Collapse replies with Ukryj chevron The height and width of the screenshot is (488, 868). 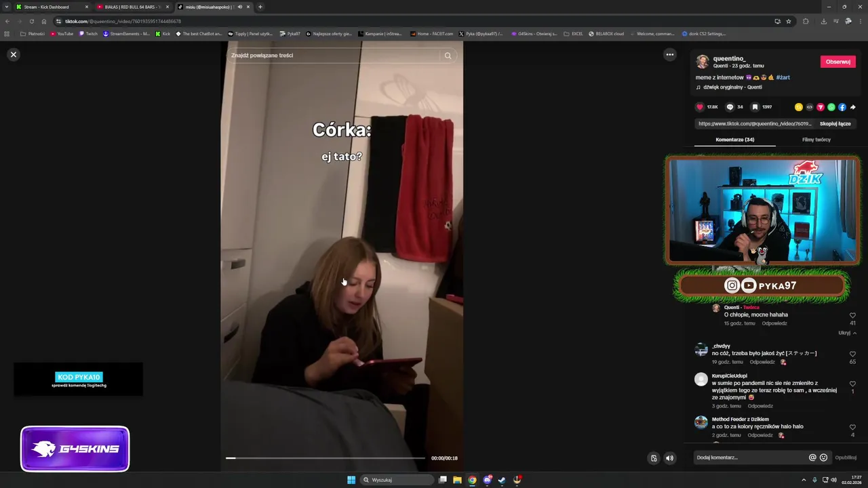847,333
